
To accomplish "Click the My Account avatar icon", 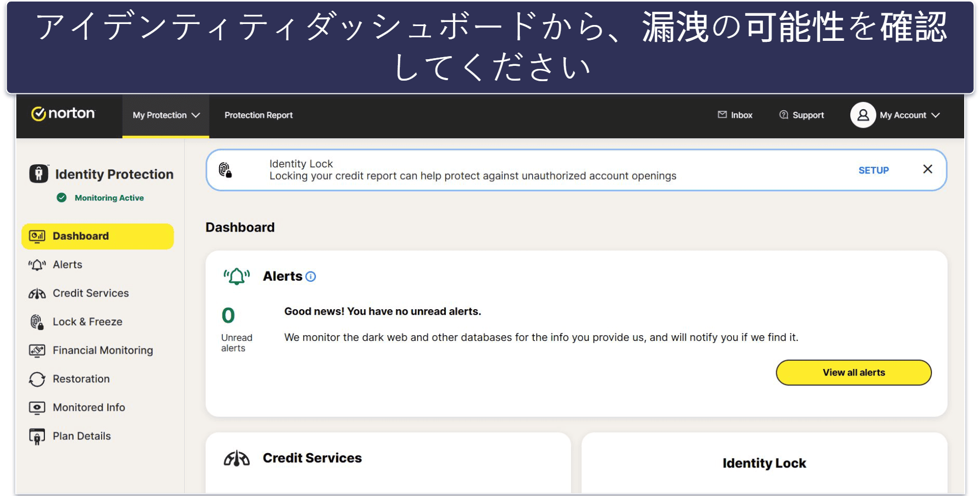I will tap(863, 115).
